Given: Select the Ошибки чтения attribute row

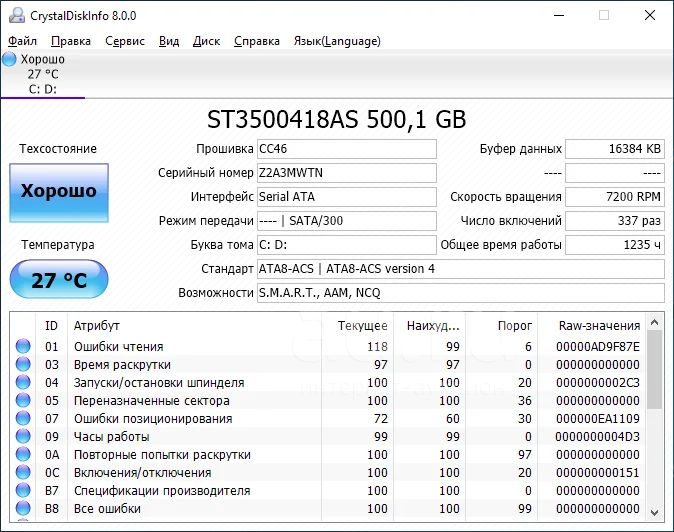Looking at the screenshot, I should coord(329,346).
